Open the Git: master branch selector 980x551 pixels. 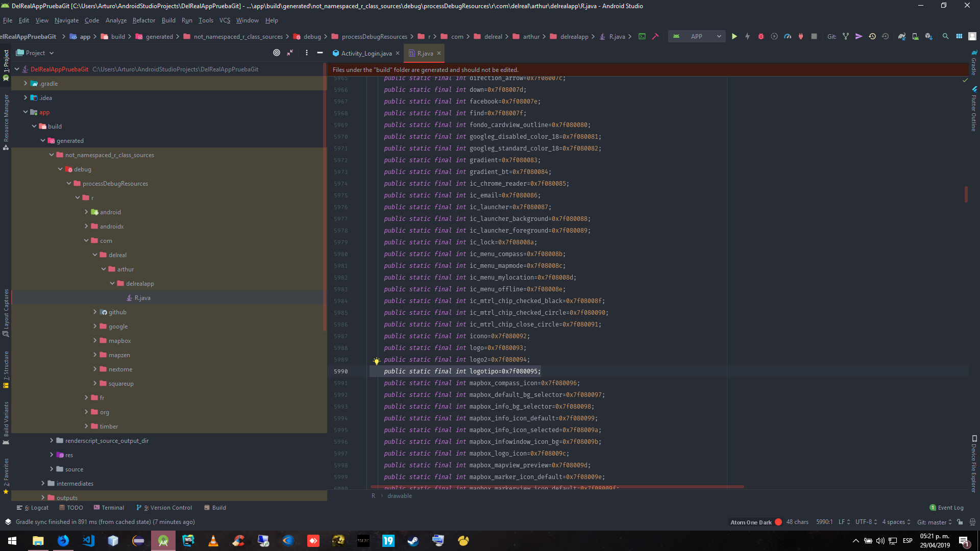click(934, 522)
